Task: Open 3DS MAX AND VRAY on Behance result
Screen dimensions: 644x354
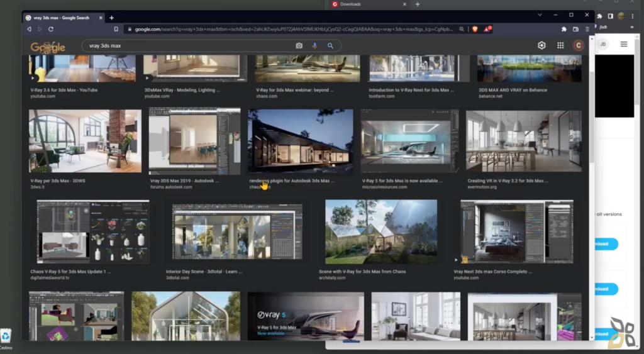Action: tap(513, 90)
